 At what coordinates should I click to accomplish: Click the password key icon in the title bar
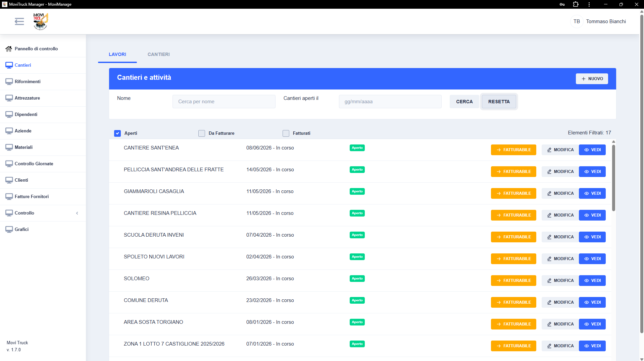coord(562,4)
